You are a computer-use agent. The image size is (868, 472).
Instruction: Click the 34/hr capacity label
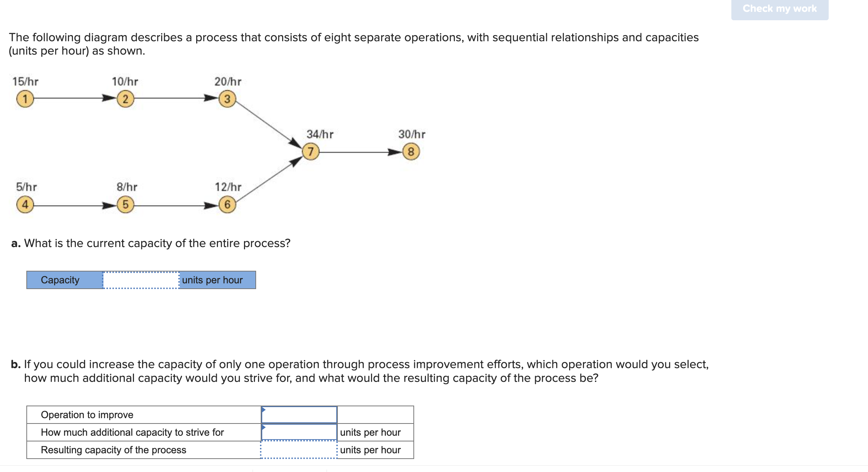320,134
